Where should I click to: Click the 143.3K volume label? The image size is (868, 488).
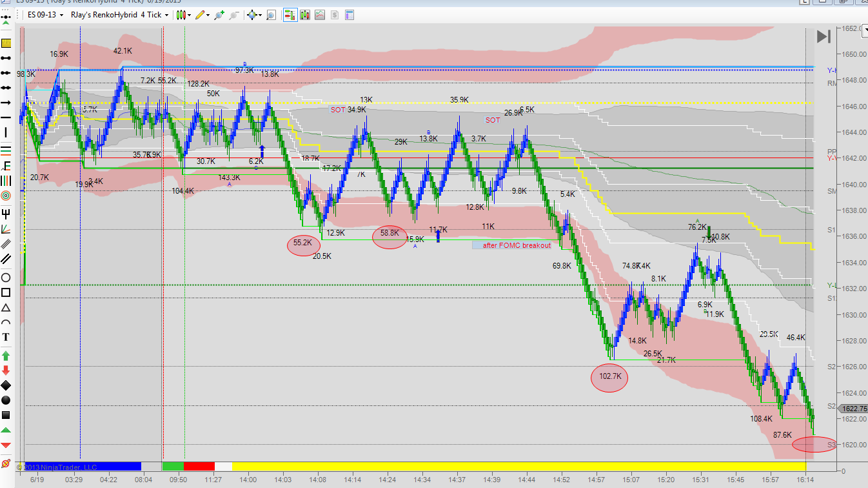(229, 178)
